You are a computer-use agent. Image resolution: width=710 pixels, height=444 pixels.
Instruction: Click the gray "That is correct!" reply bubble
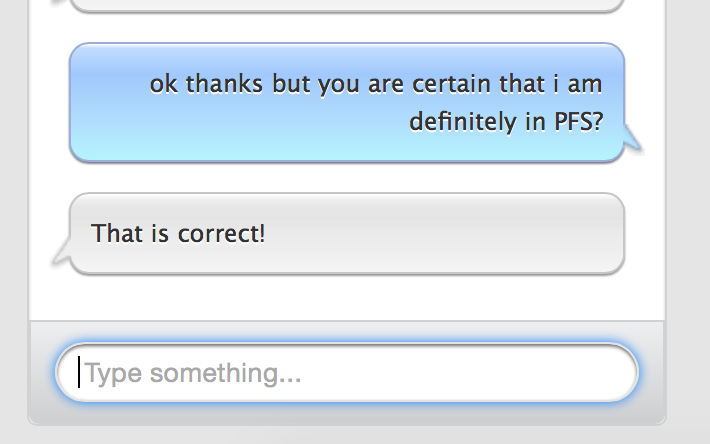(346, 233)
